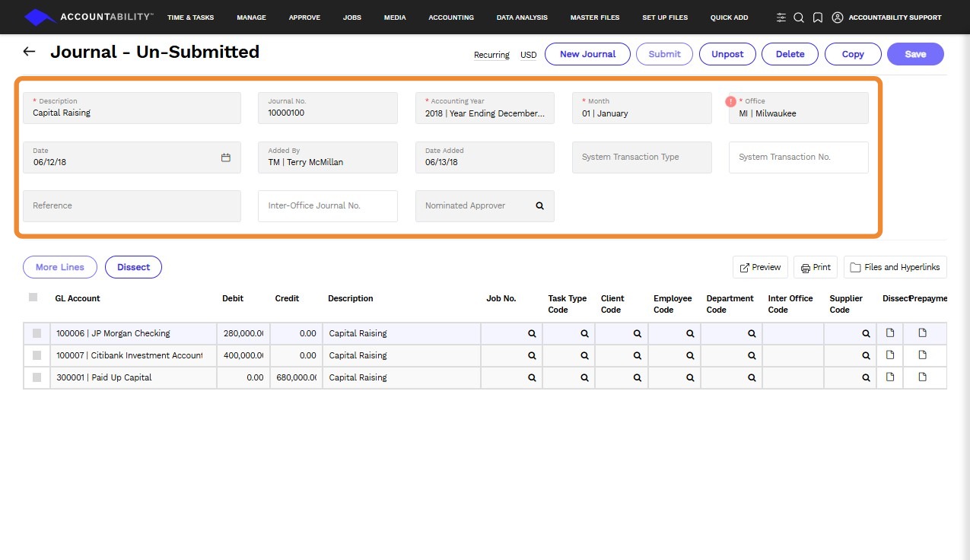
Task: Click the Accountability logo icon
Action: pos(40,17)
